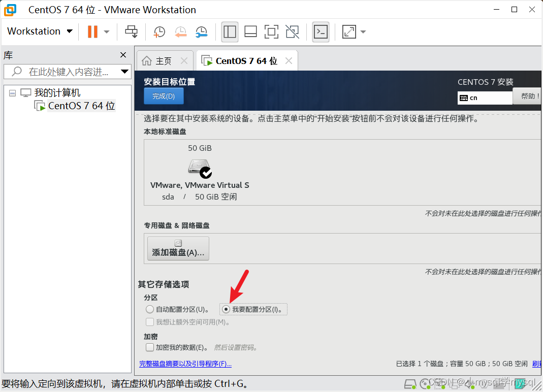Open the Workstation dropdown menu

point(40,31)
